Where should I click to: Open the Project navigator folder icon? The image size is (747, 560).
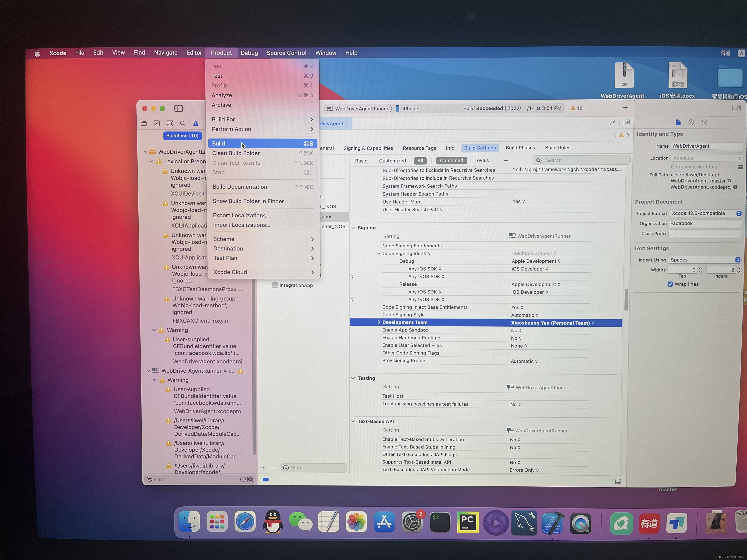[x=144, y=124]
